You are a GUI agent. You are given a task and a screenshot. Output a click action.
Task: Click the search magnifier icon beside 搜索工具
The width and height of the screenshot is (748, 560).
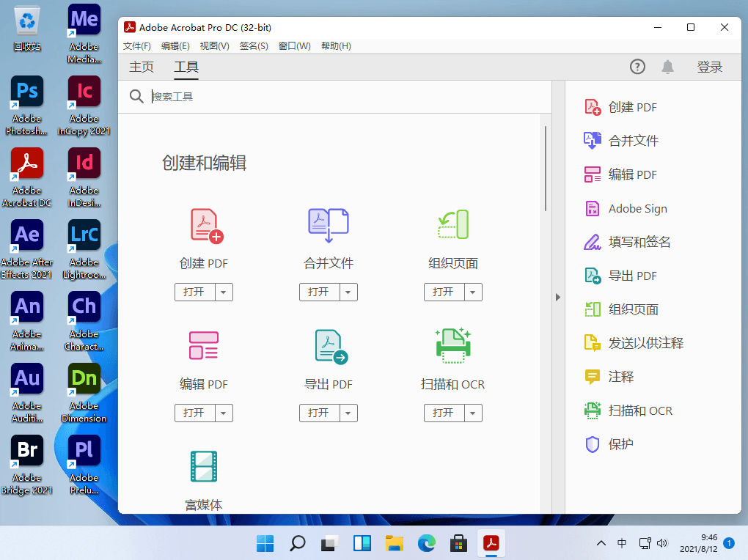[x=136, y=96]
